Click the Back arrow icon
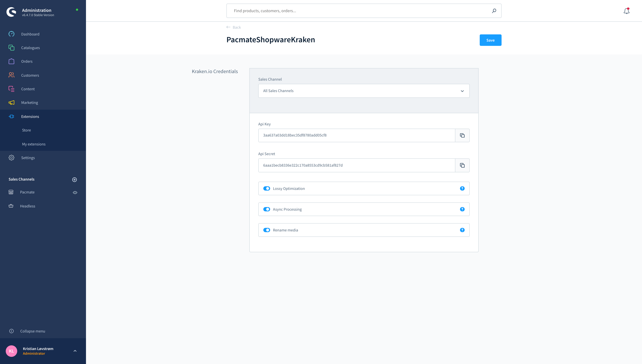This screenshot has width=642, height=364. (x=228, y=27)
